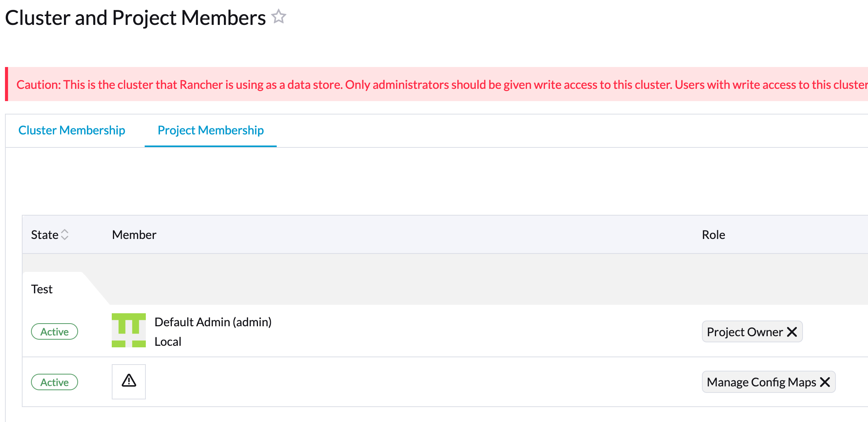Click the Active badge beside Default Admin
Viewport: 868px width, 422px height.
[x=54, y=331]
